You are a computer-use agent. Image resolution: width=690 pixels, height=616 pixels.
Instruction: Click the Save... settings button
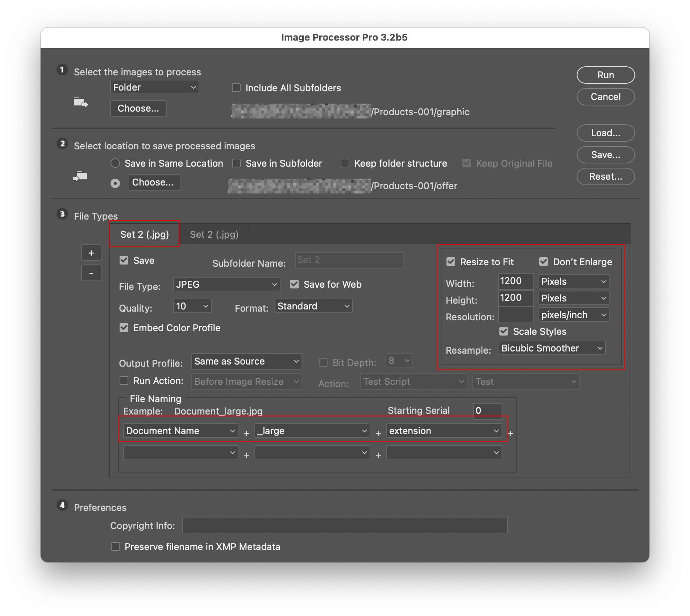point(606,155)
